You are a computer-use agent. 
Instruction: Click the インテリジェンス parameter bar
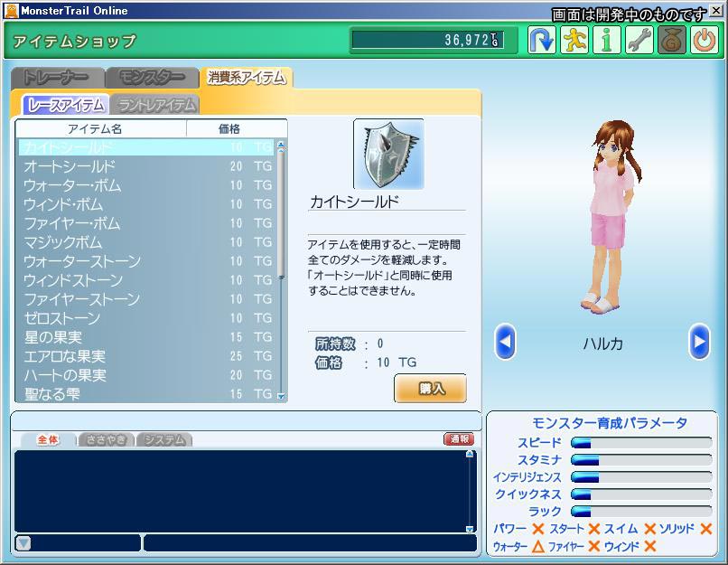(x=641, y=477)
